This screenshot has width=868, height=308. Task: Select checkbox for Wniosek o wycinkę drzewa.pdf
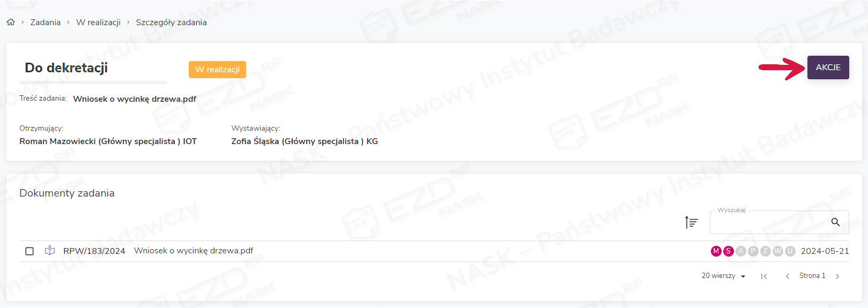point(29,251)
